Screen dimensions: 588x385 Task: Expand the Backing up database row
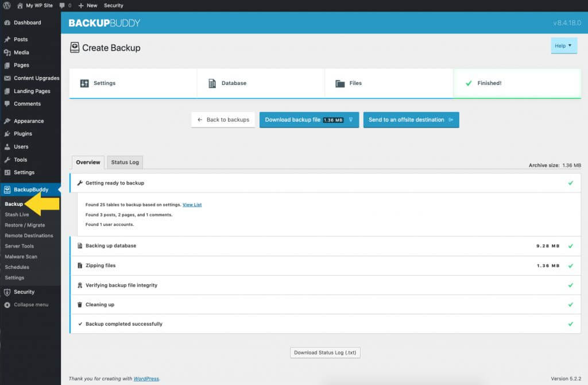coord(325,246)
